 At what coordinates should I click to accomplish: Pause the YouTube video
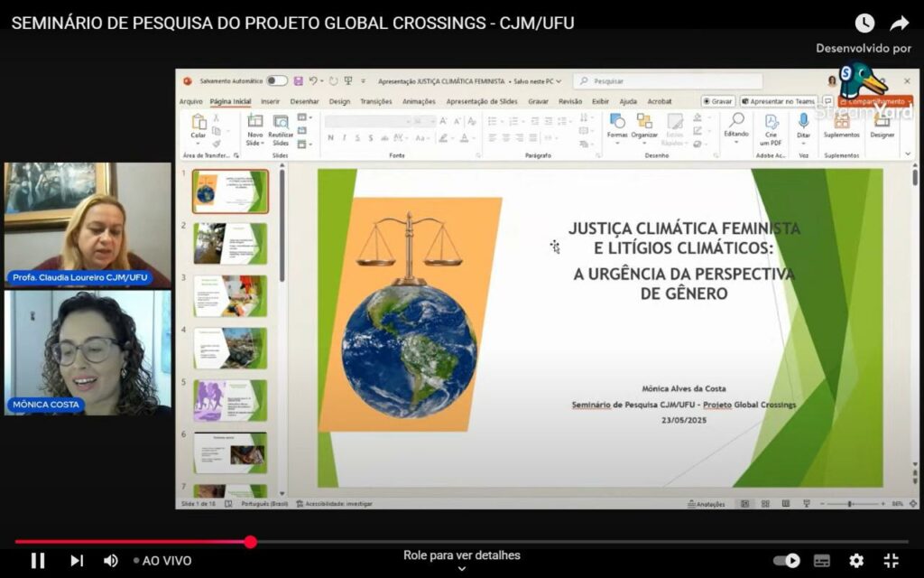point(38,560)
